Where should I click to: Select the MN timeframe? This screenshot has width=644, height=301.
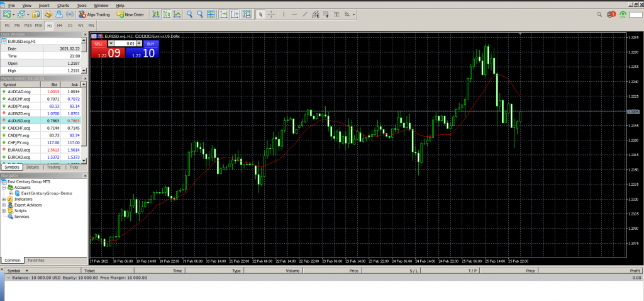coord(91,25)
